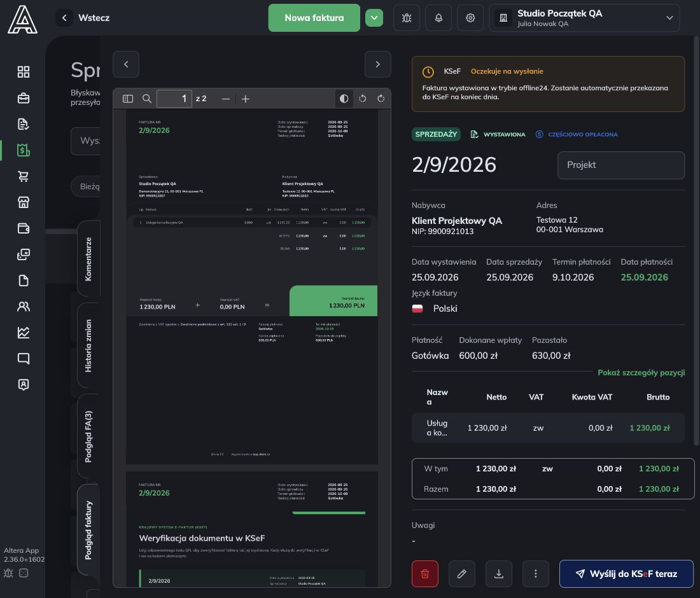
Task: Click the Nowa faktura button
Action: pos(314,18)
